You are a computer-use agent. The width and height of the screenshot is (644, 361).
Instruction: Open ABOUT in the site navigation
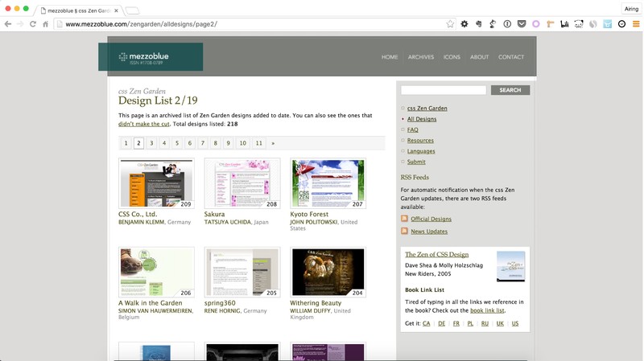[x=479, y=57]
